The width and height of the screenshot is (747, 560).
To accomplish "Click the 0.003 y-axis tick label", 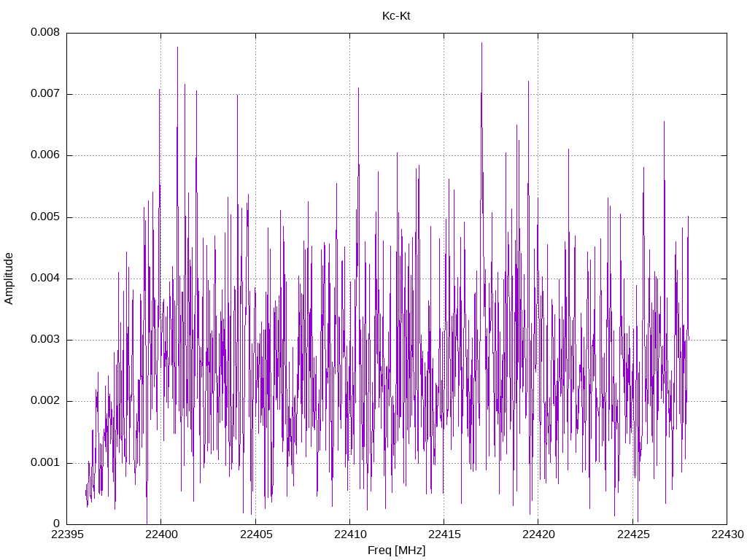I will tap(45, 340).
